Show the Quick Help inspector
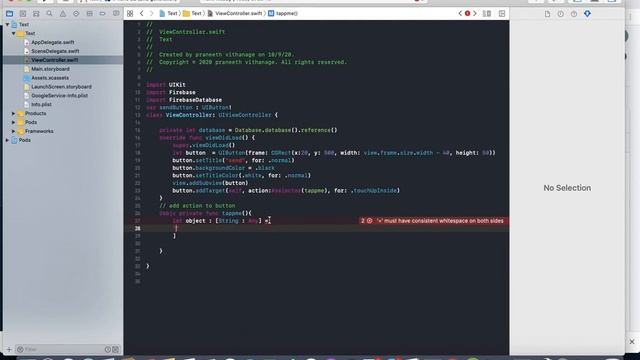 pyautogui.click(x=574, y=14)
